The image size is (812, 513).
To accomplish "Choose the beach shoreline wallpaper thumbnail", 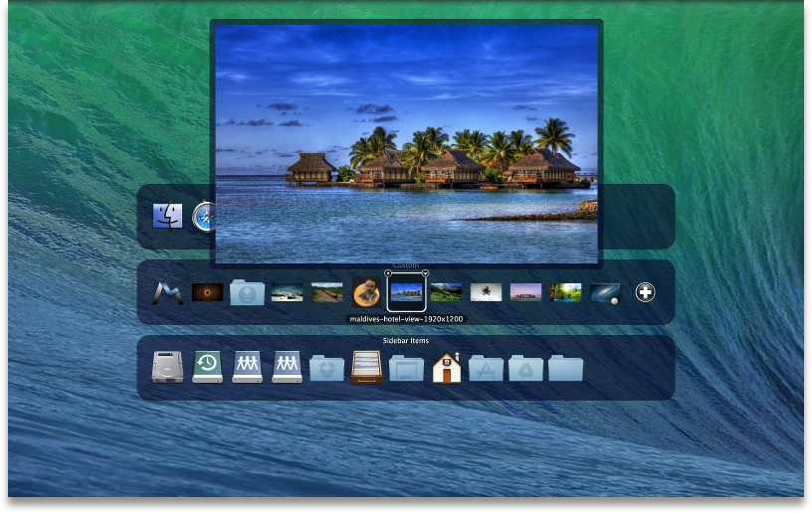I will (287, 292).
